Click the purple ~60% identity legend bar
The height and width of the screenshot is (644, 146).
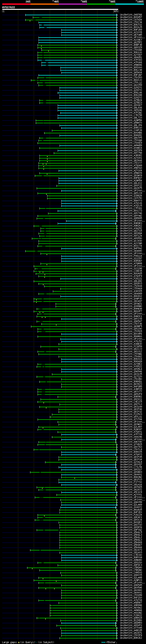point(73,4)
